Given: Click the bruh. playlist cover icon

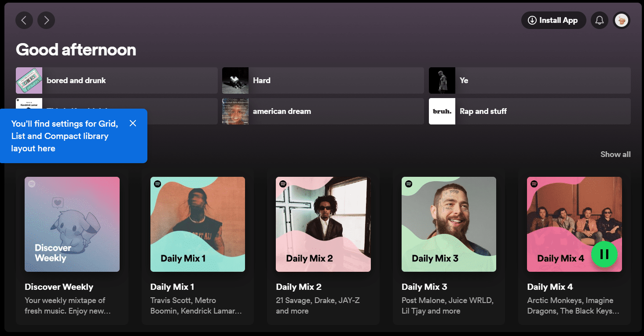Looking at the screenshot, I should pos(442,111).
